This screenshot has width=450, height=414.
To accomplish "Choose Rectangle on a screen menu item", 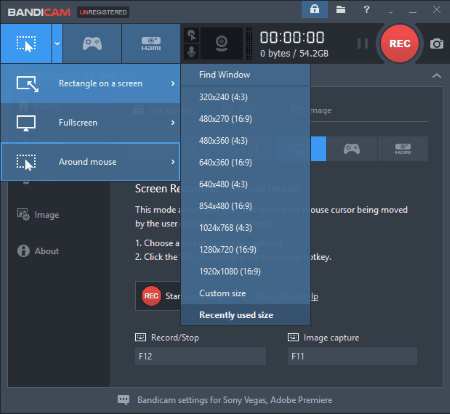I will (x=90, y=83).
